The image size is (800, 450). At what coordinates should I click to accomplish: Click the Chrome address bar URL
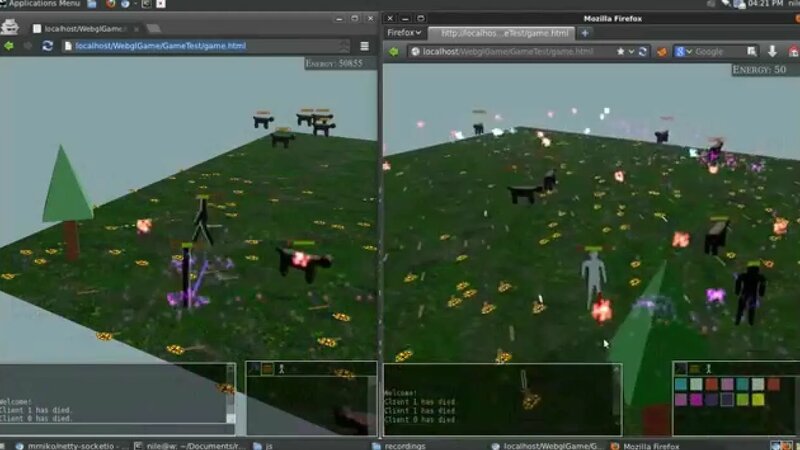point(160,46)
